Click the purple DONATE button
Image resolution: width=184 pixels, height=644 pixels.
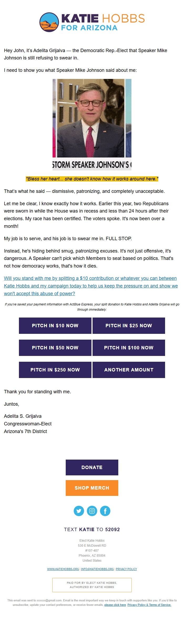(x=92, y=467)
